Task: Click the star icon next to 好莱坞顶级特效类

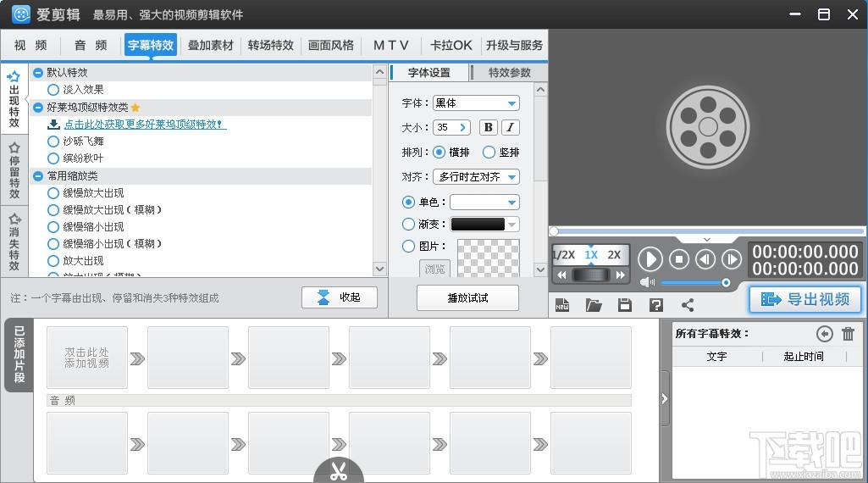Action: [x=135, y=108]
